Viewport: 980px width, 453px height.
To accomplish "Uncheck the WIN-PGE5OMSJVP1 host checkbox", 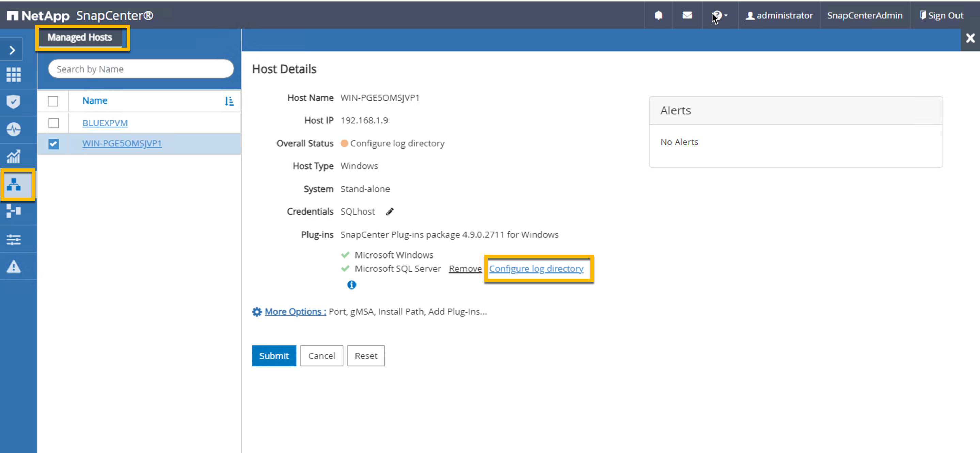I will 53,144.
